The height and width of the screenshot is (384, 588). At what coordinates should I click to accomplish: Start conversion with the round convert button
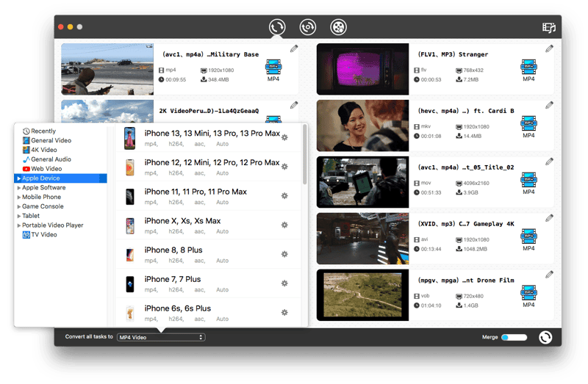click(x=545, y=337)
